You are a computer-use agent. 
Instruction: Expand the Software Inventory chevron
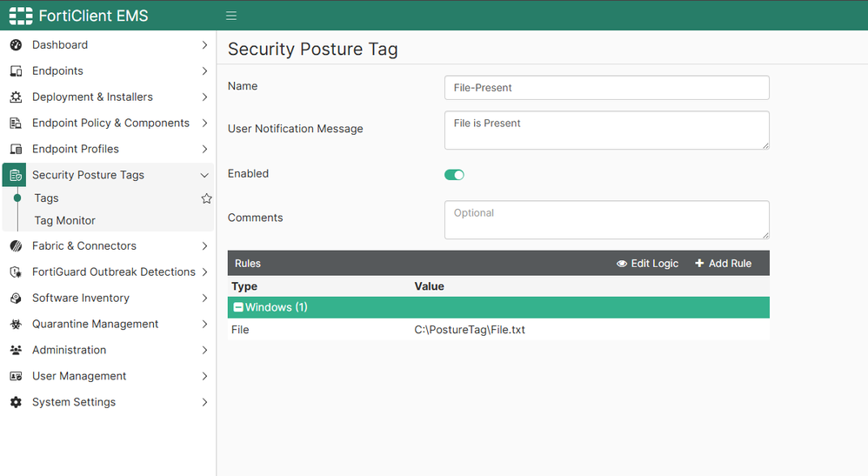pos(204,298)
